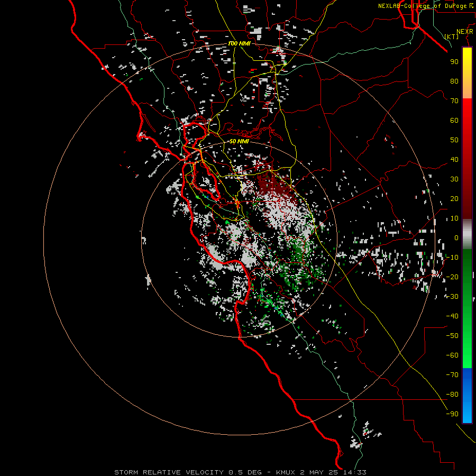Click the -80 value on velocity scale
476x476 pixels.
pyautogui.click(x=452, y=395)
